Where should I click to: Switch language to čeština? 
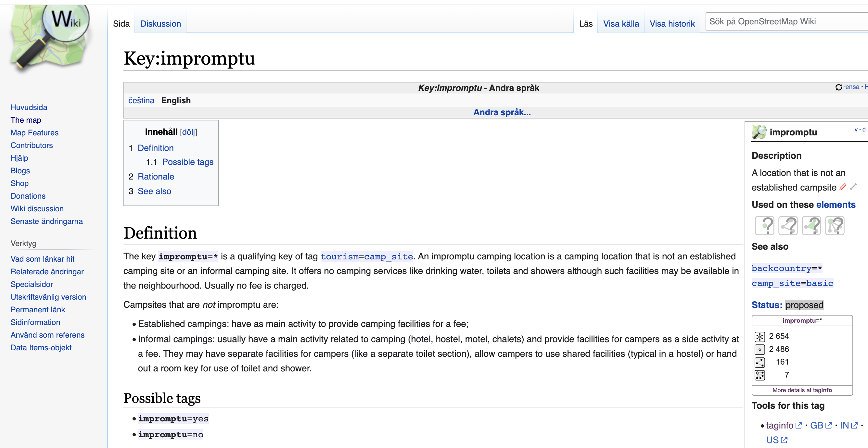point(141,100)
